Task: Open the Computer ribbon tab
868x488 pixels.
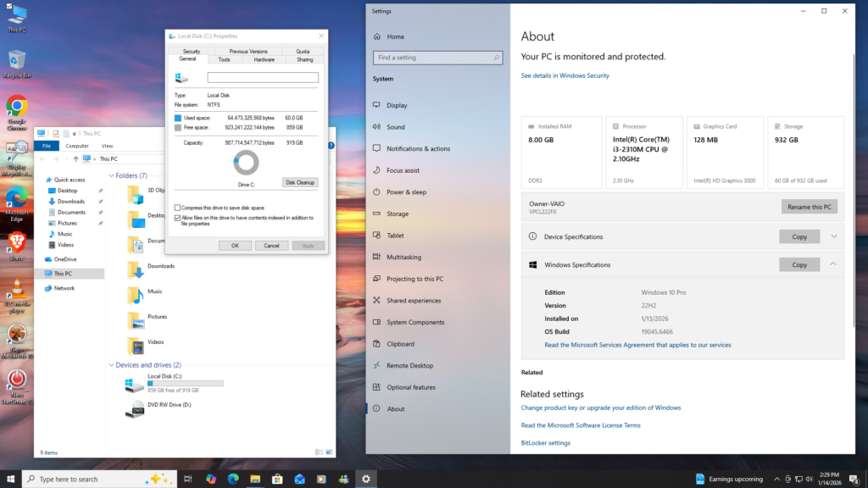Action: pyautogui.click(x=77, y=146)
